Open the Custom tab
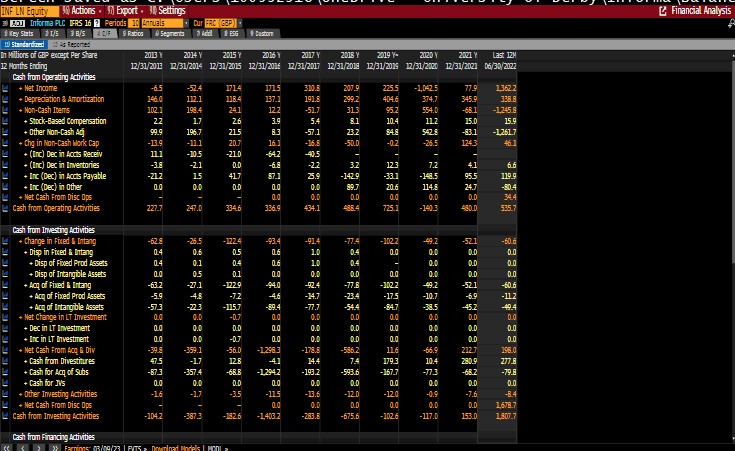 pyautogui.click(x=262, y=34)
